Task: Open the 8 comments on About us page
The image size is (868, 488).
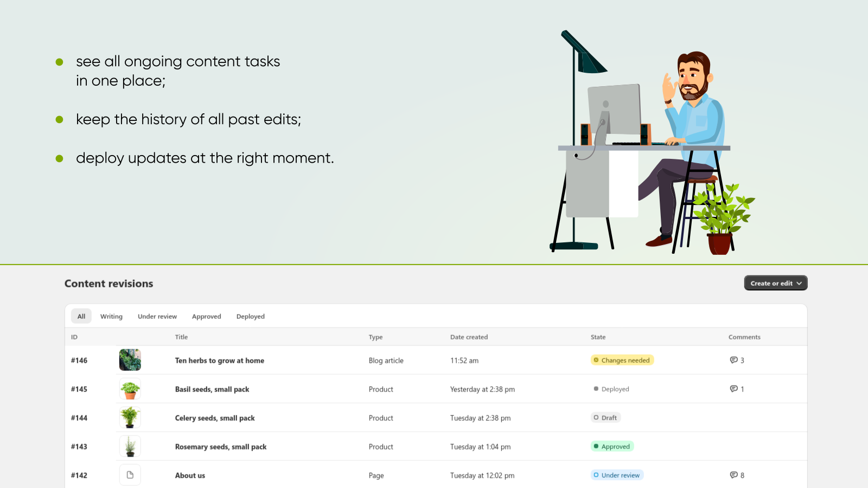Action: click(x=737, y=475)
